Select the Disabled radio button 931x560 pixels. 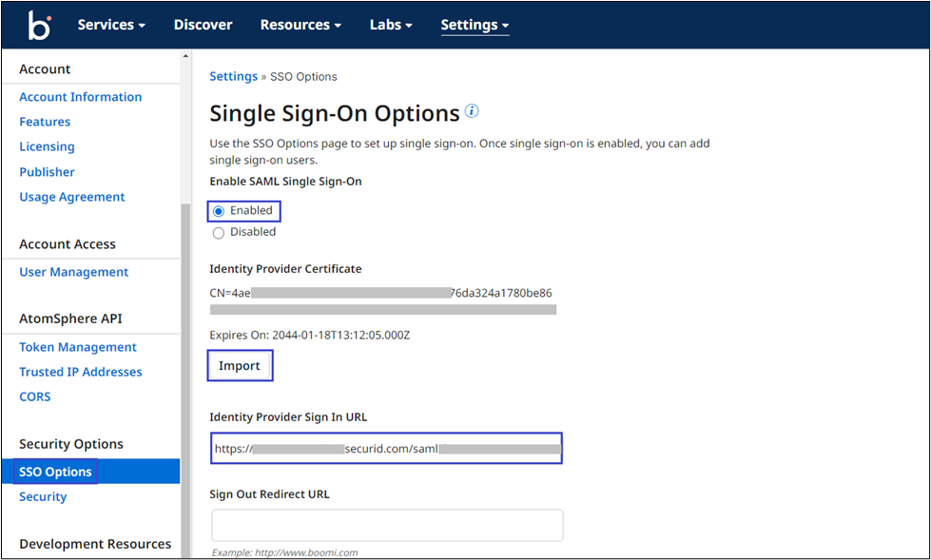[x=219, y=232]
